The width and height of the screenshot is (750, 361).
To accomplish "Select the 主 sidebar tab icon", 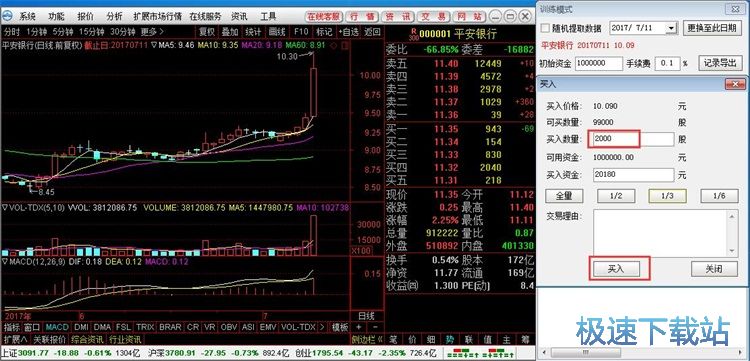I will (x=507, y=339).
